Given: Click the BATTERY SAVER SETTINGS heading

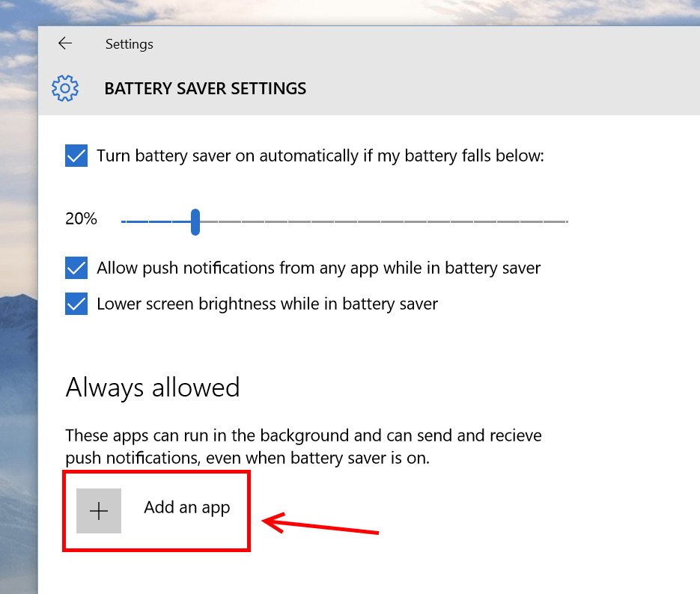Looking at the screenshot, I should pos(205,88).
